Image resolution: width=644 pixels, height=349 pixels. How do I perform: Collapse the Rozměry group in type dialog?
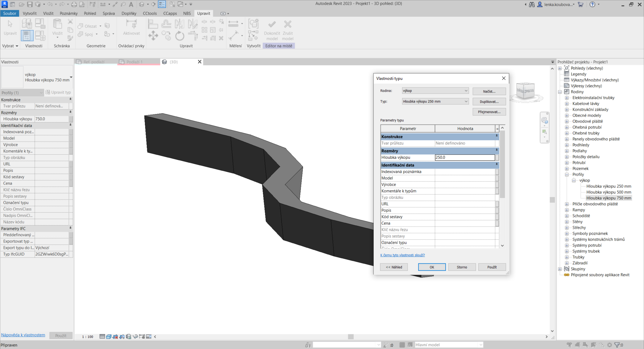click(x=496, y=151)
